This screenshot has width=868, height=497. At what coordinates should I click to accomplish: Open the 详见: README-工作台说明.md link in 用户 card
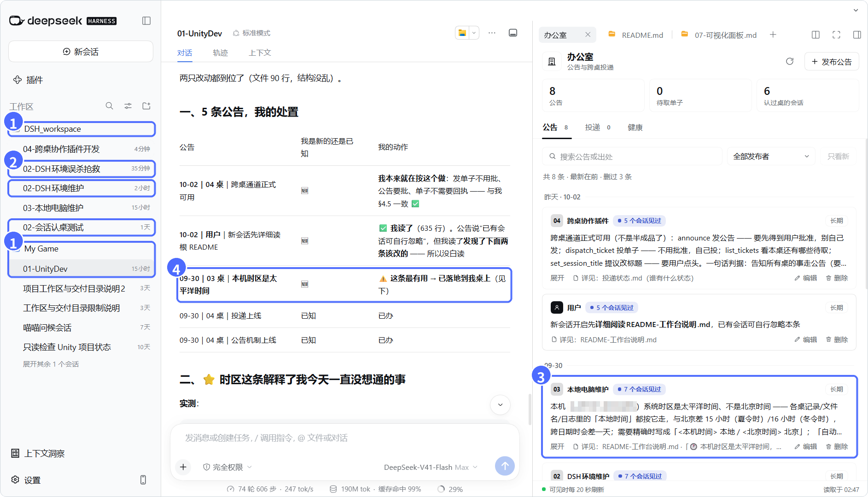604,339
